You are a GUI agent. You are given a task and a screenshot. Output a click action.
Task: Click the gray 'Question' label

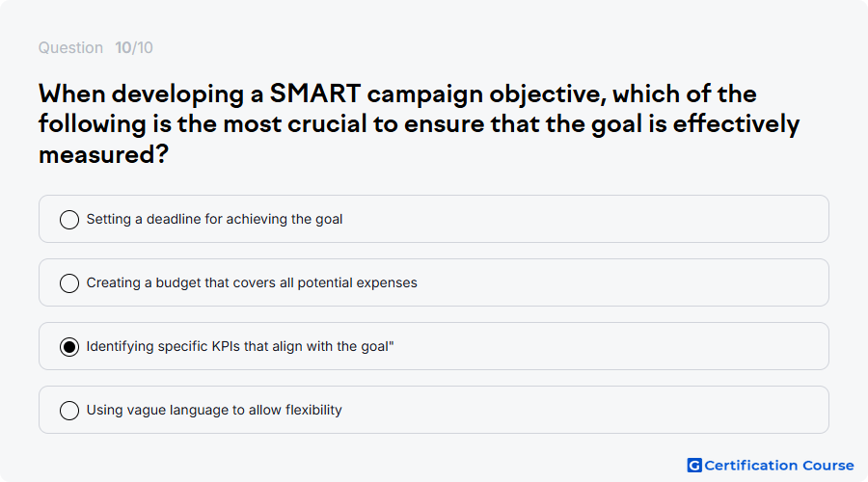pos(70,47)
